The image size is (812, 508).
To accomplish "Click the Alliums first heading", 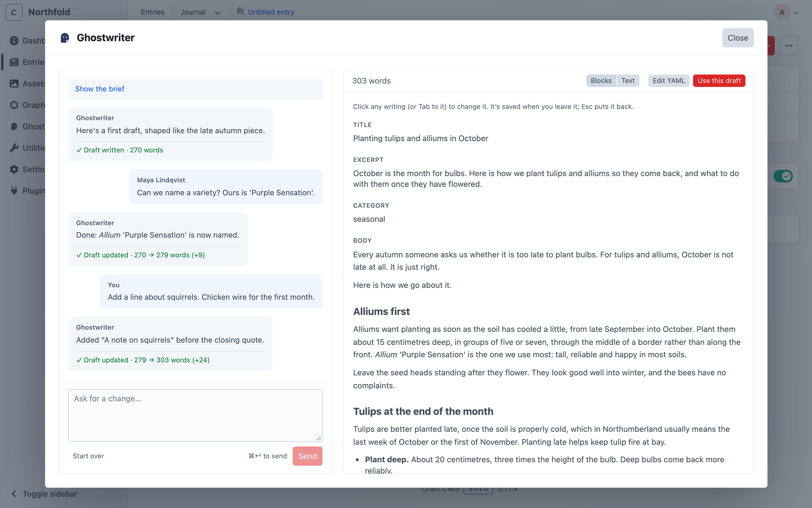I will coord(381,312).
